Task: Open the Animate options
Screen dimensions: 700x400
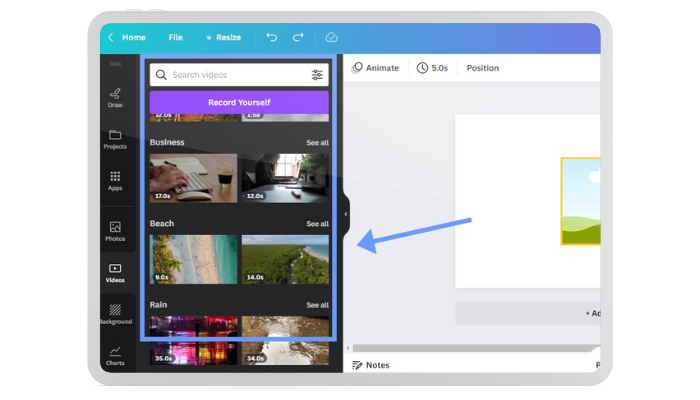Action: coord(375,68)
